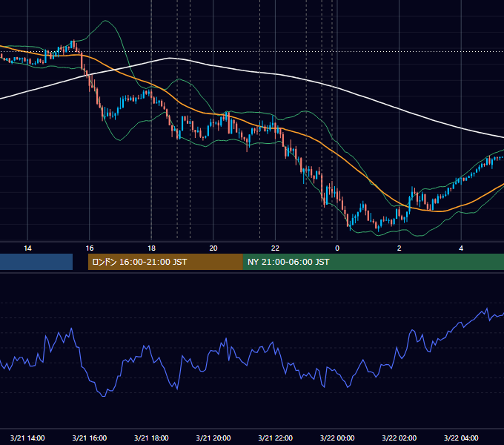Click the 3/21 16:00 time label
The image size is (504, 445).
90,438
